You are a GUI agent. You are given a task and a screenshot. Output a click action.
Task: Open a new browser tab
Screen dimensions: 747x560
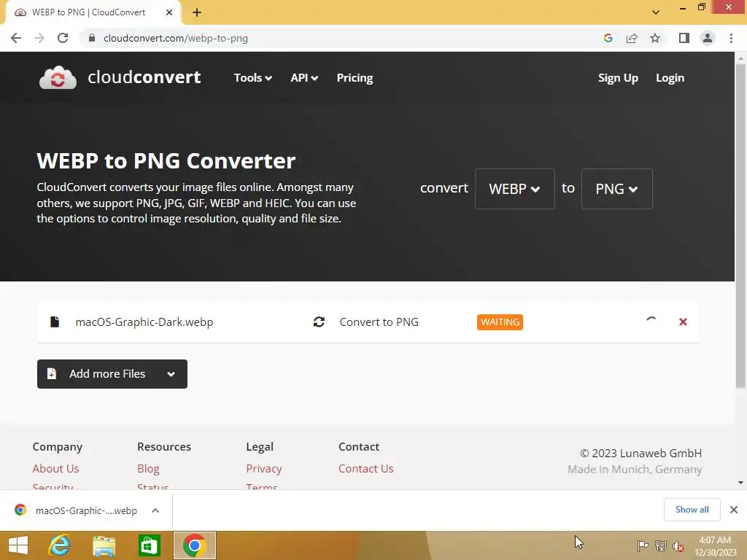[197, 12]
